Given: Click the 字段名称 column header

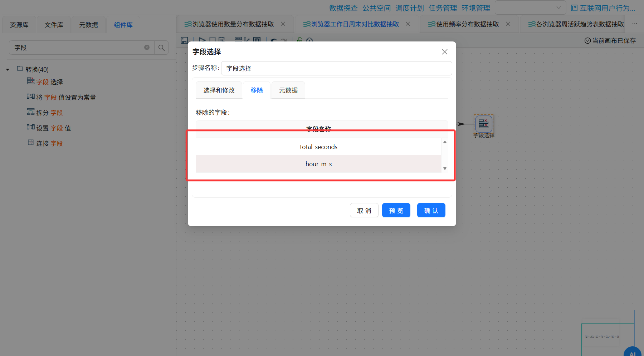Looking at the screenshot, I should point(318,129).
